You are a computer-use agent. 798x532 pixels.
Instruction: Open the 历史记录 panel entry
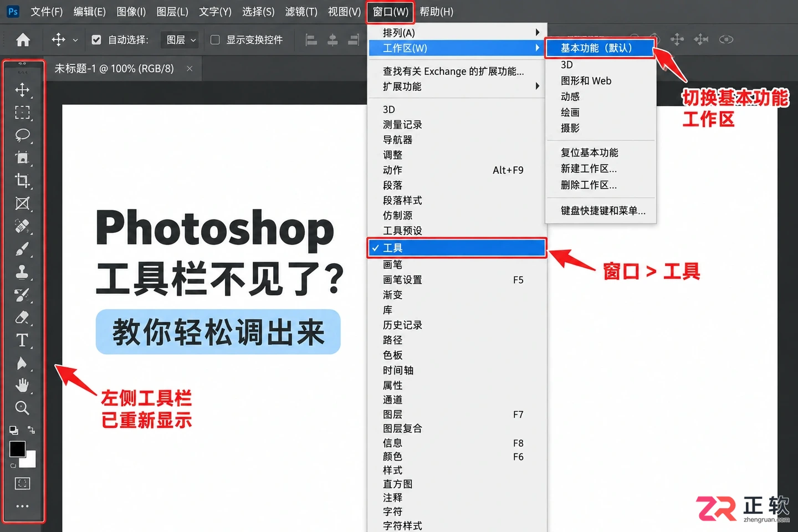[458, 325]
